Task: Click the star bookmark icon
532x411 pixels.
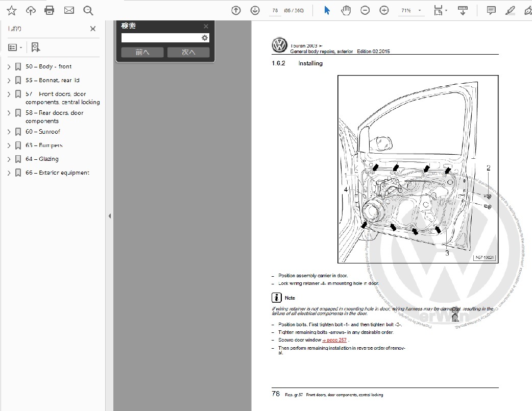Action: coord(11,10)
